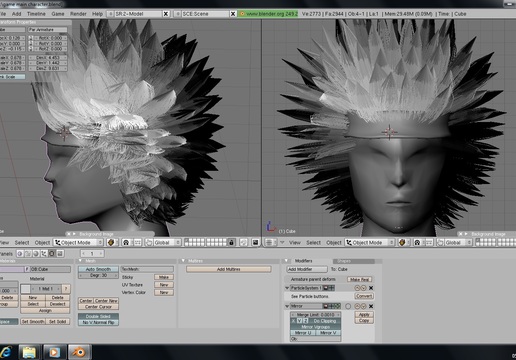Image resolution: width=516 pixels, height=360 pixels.
Task: Open the Object panel context icon
Action: coord(44,253)
